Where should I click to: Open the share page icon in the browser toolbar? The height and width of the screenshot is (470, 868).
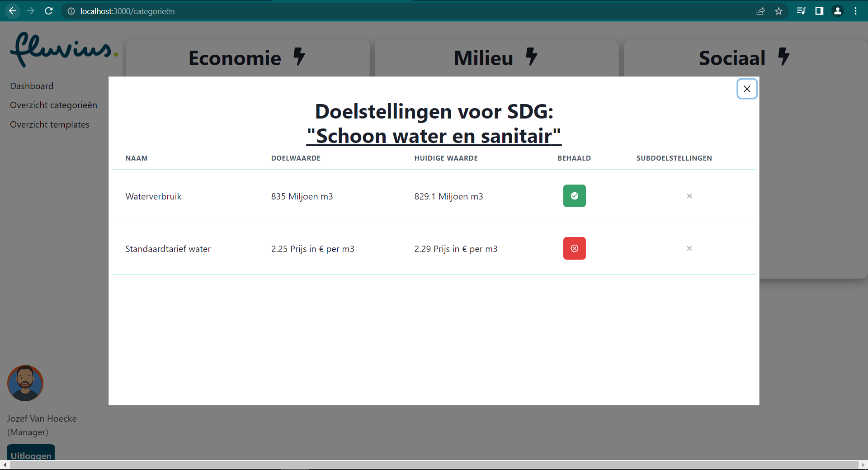(761, 11)
